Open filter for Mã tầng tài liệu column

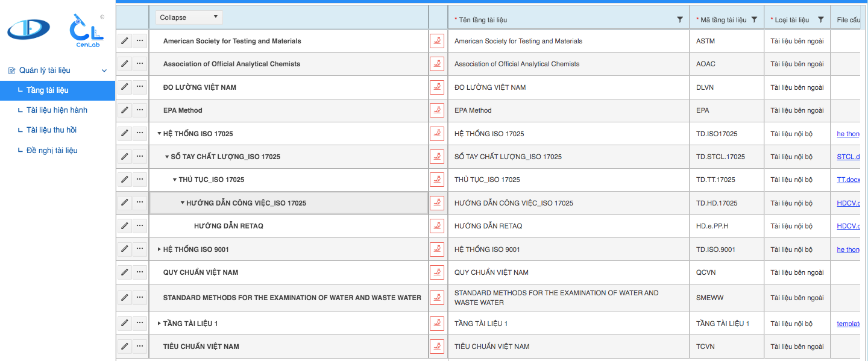pyautogui.click(x=753, y=20)
